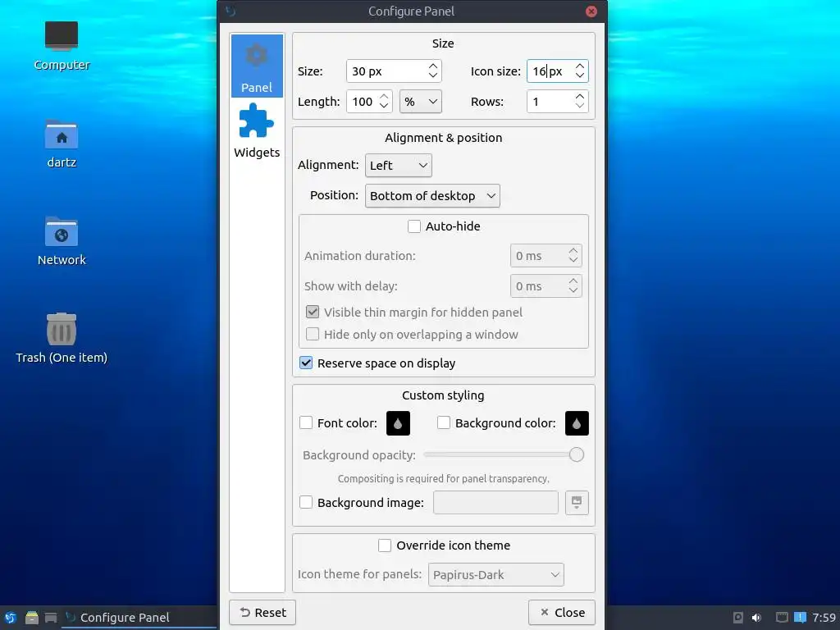
Task: Select the Network desktop icon
Action: 62,241
